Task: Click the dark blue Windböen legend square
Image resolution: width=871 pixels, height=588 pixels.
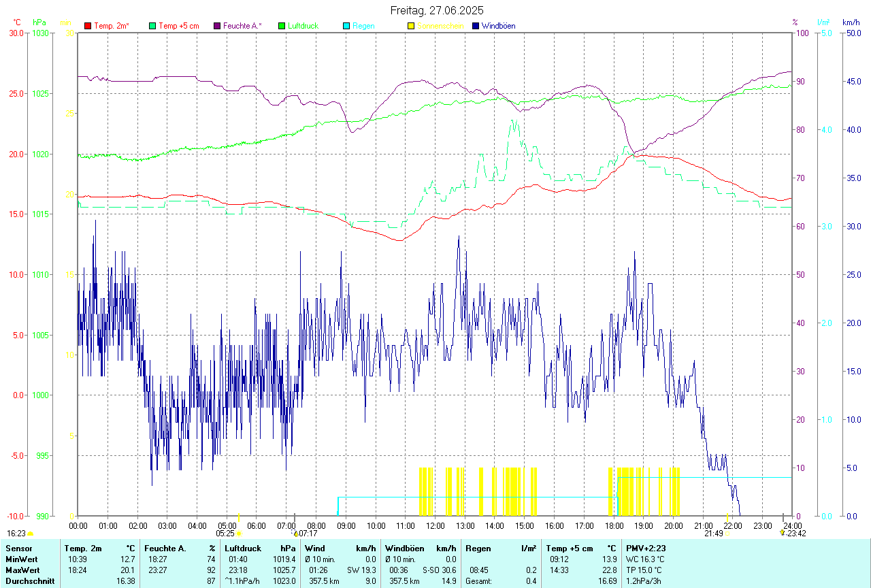Action: (x=476, y=26)
